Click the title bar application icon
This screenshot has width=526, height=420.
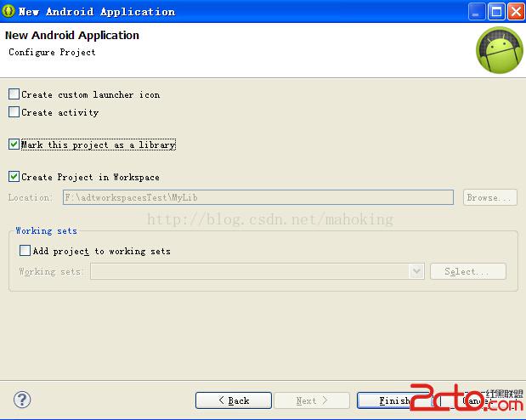(8, 11)
